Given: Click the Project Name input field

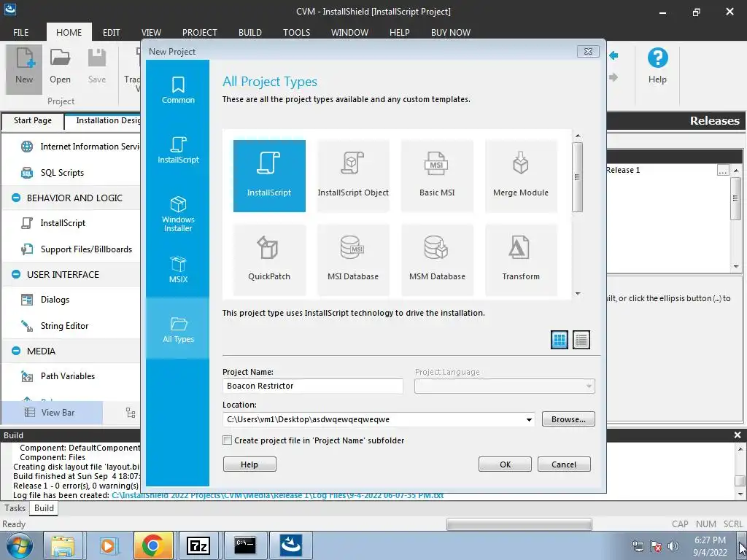Looking at the screenshot, I should [312, 386].
